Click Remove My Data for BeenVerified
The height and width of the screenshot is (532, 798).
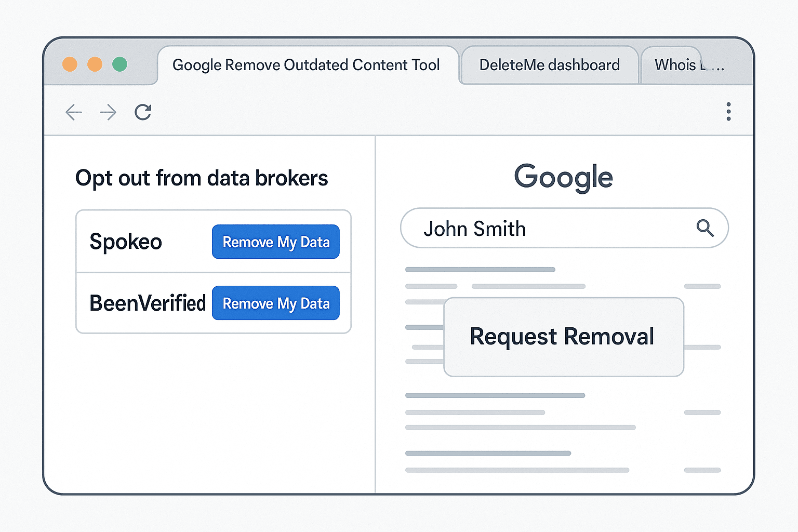[x=276, y=303]
